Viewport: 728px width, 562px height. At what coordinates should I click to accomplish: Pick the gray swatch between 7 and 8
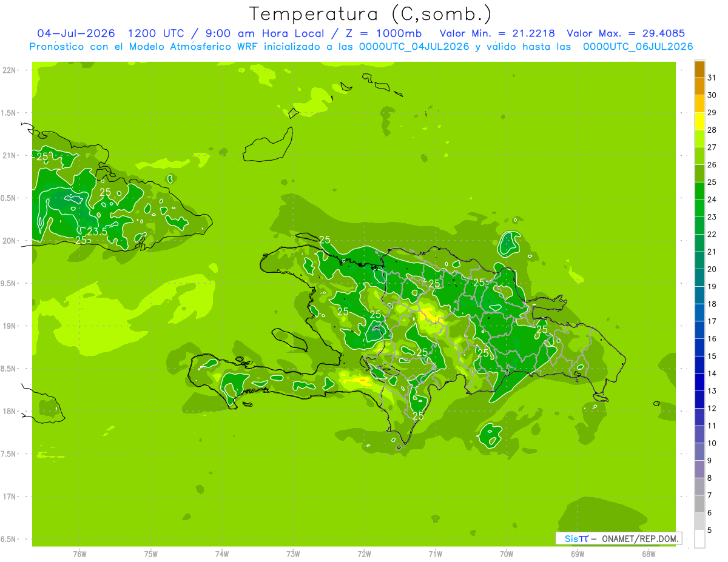coord(699,487)
